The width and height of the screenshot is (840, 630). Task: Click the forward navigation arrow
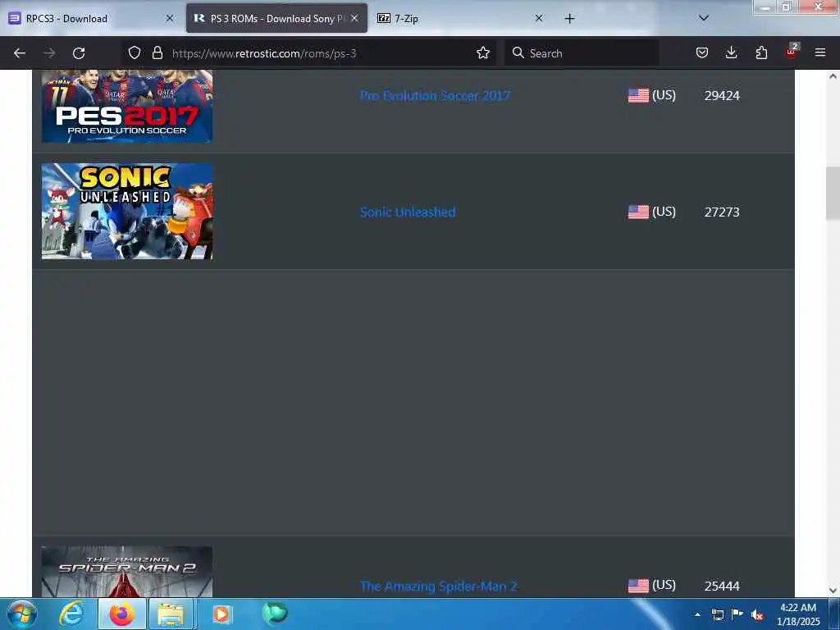(49, 53)
